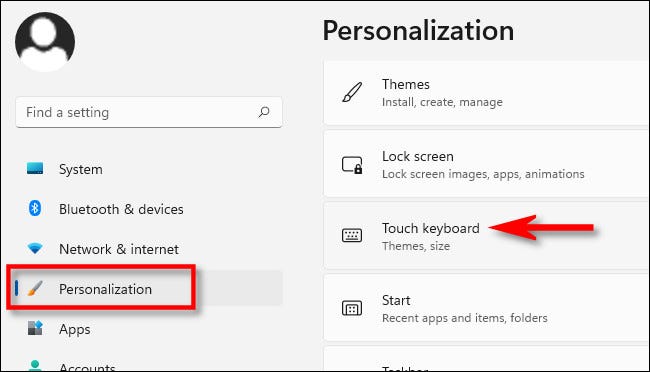The height and width of the screenshot is (372, 650).
Task: Click the user profile avatar picture
Action: pos(45,42)
